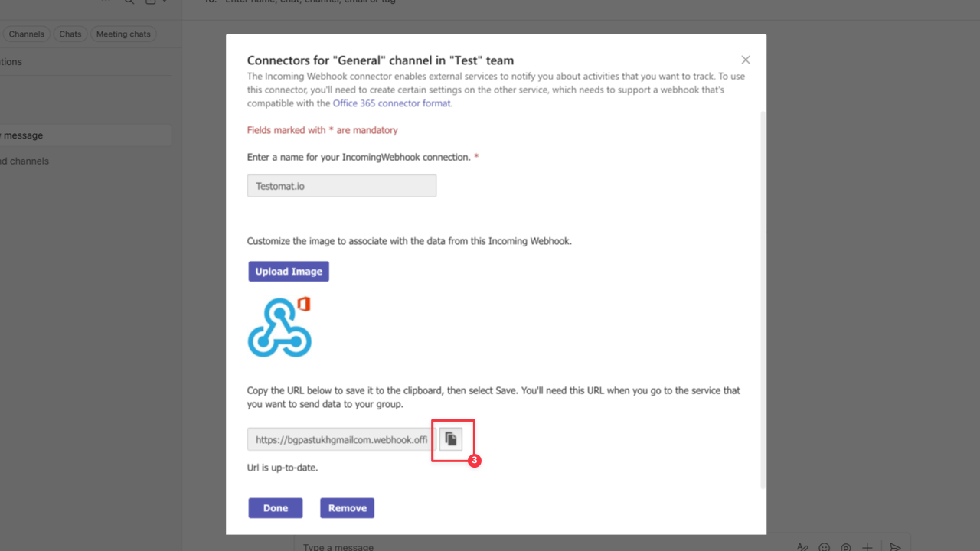Viewport: 980px width, 551px height.
Task: Upload a new webhook image
Action: pyautogui.click(x=289, y=271)
